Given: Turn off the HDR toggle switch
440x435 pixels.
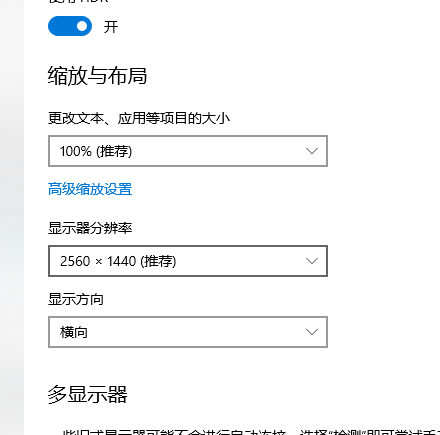Looking at the screenshot, I should coord(70,26).
